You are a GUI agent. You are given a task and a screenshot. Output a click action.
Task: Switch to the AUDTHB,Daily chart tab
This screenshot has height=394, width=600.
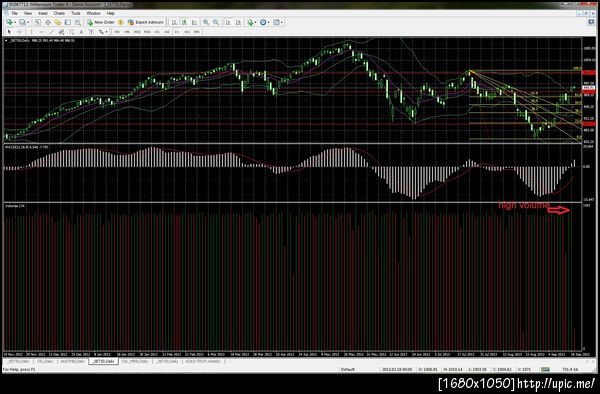click(72, 361)
